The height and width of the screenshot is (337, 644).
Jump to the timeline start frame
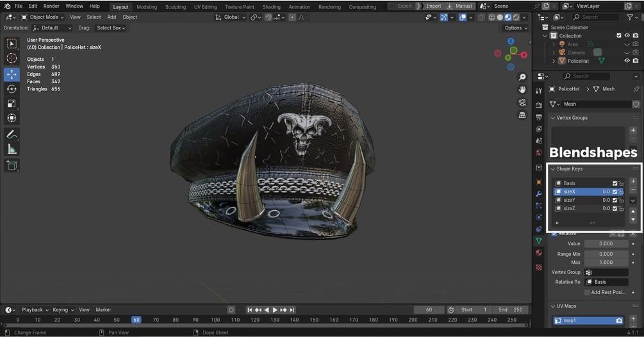(249, 310)
